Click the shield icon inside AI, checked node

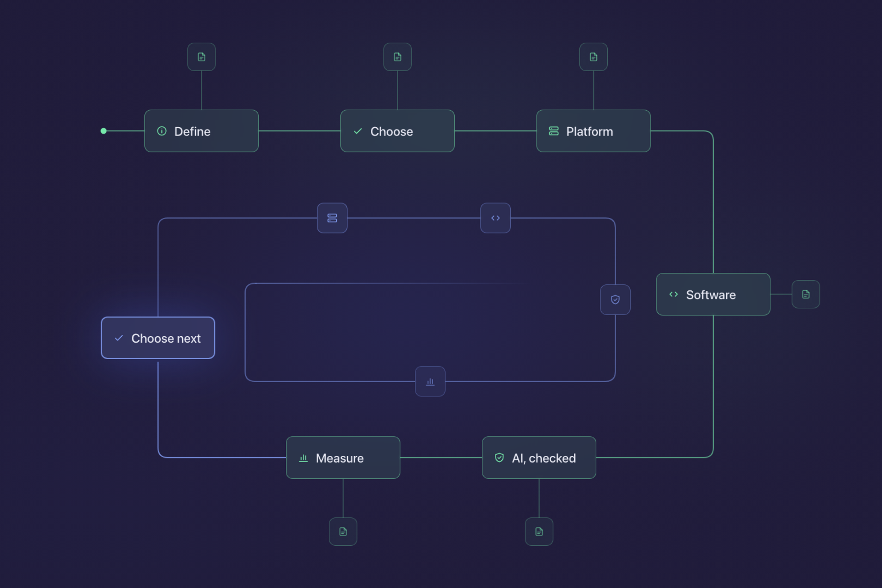tap(499, 458)
